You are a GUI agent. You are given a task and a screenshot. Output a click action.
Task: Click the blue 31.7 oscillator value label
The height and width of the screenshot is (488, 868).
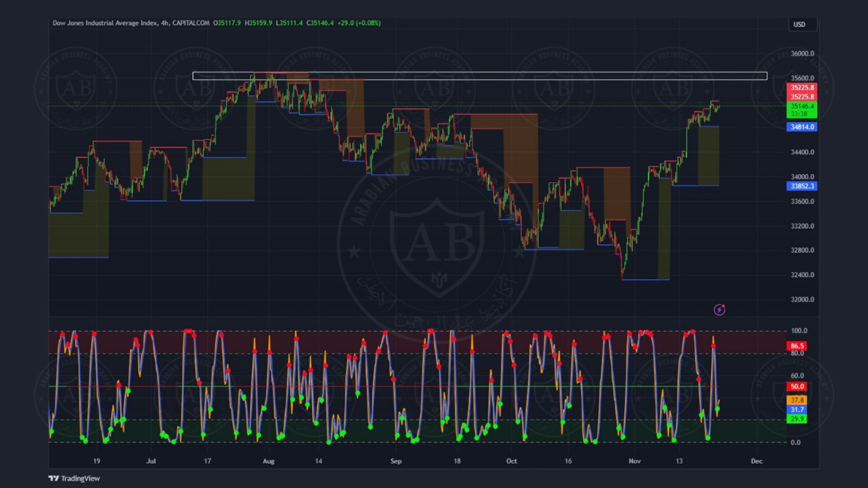[x=797, y=409]
